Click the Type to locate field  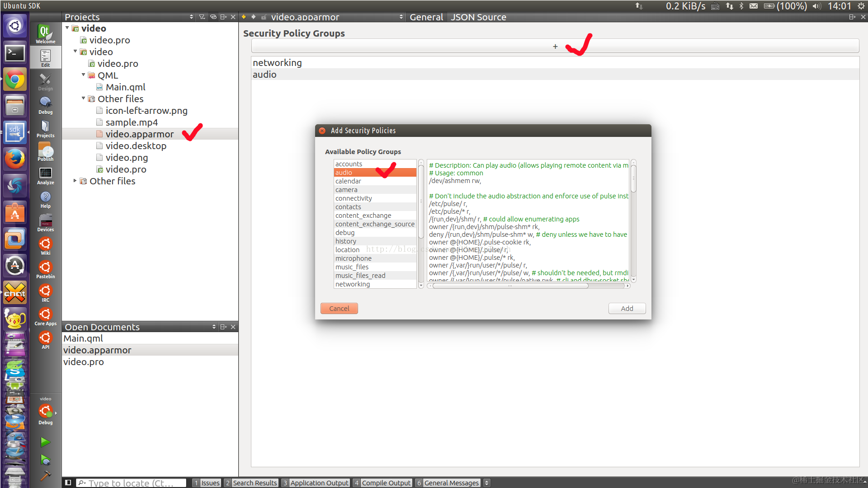pos(131,483)
